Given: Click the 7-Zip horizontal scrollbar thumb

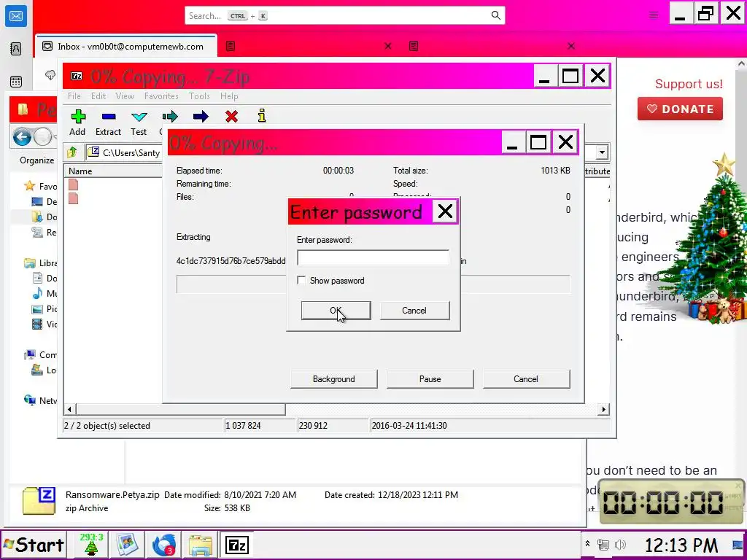Looking at the screenshot, I should (x=181, y=409).
